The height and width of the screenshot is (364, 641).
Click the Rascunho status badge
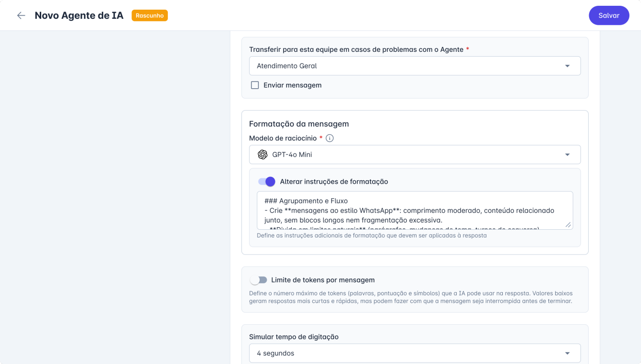149,15
